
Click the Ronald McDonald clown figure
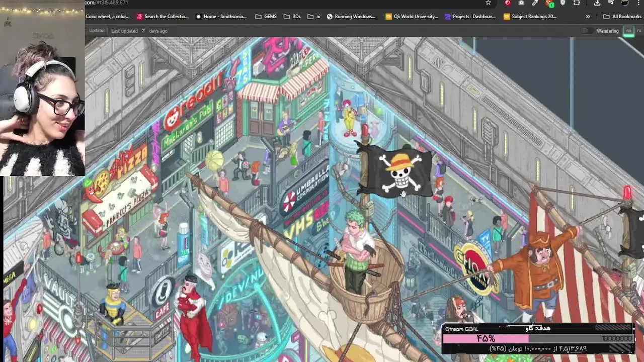click(x=348, y=117)
